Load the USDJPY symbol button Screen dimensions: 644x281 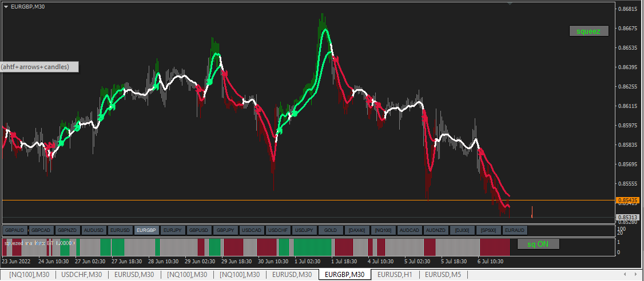point(305,231)
